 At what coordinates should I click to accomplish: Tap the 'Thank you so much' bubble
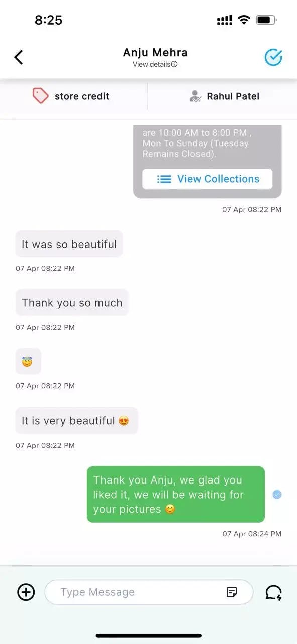72,303
